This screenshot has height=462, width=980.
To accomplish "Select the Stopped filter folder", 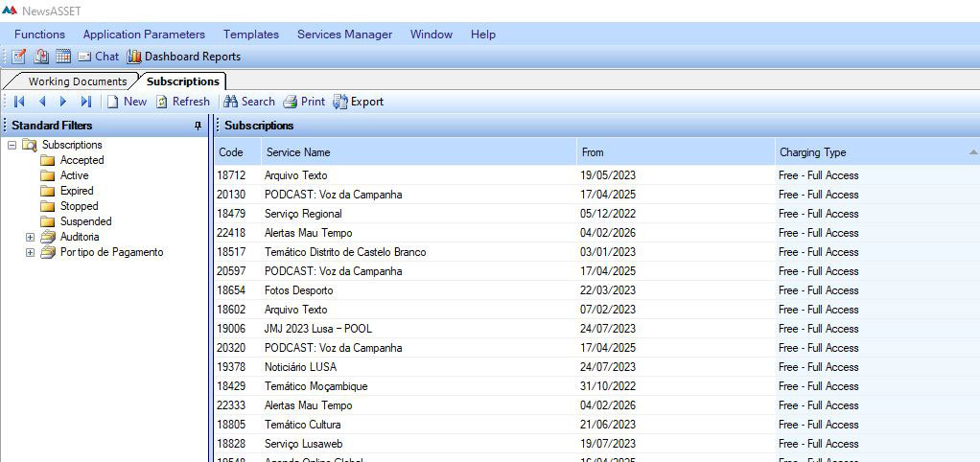I will (79, 206).
